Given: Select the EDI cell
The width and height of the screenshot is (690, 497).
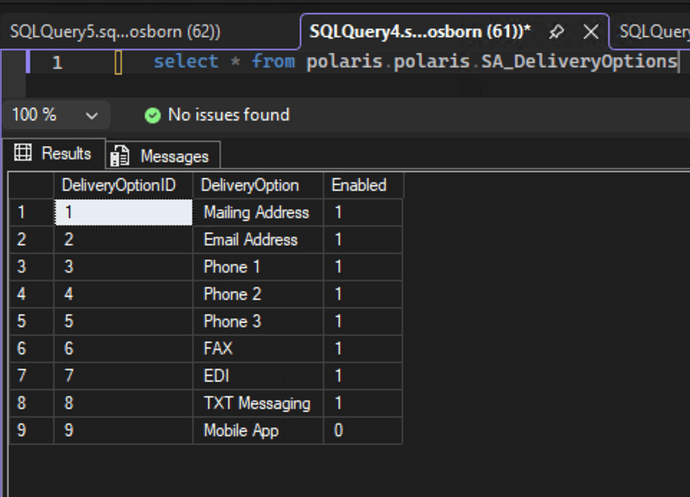Looking at the screenshot, I should click(258, 376).
